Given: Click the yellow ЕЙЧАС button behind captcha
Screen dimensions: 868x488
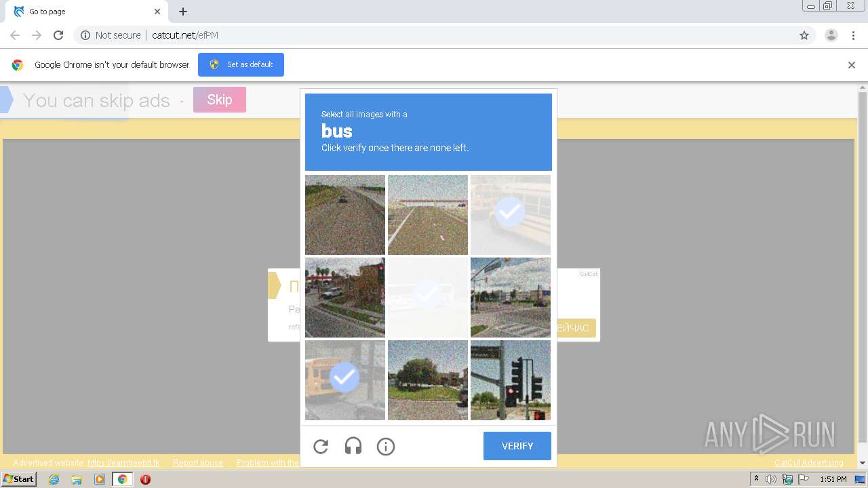Looking at the screenshot, I should [x=576, y=328].
